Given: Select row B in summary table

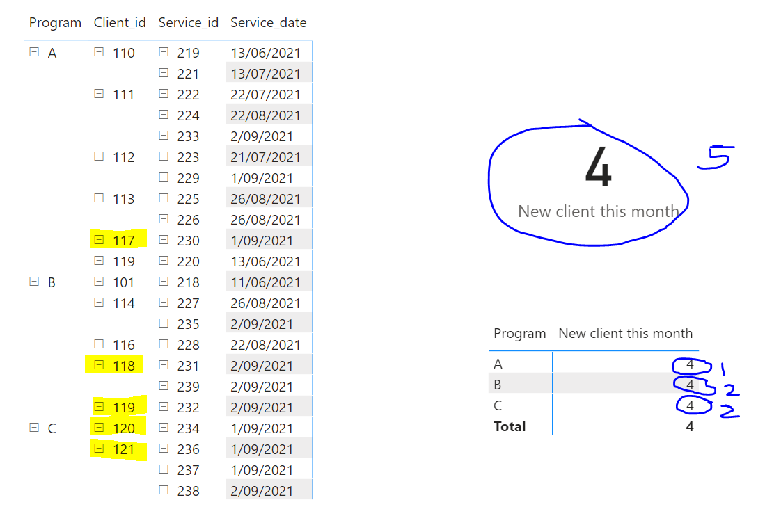Looking at the screenshot, I should (594, 385).
